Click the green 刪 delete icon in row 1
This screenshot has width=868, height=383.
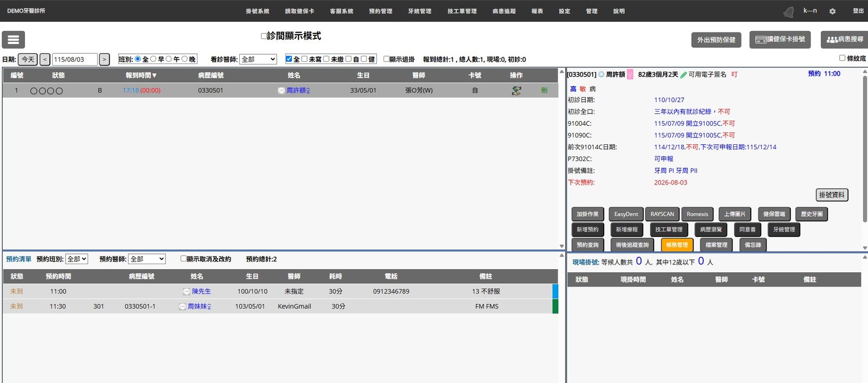(544, 91)
